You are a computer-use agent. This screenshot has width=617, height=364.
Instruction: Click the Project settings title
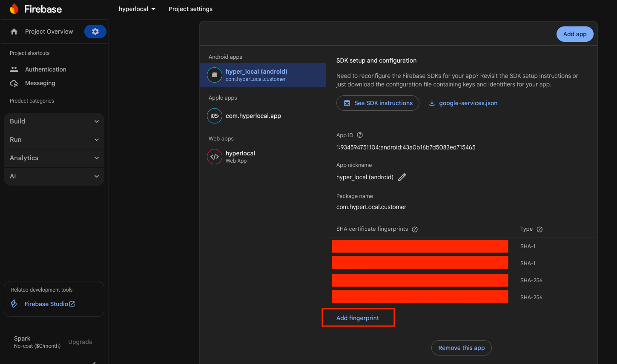(190, 9)
